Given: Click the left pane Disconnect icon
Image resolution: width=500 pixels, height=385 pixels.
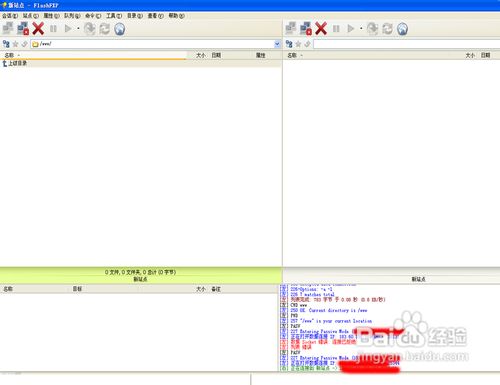Looking at the screenshot, I should 23,29.
